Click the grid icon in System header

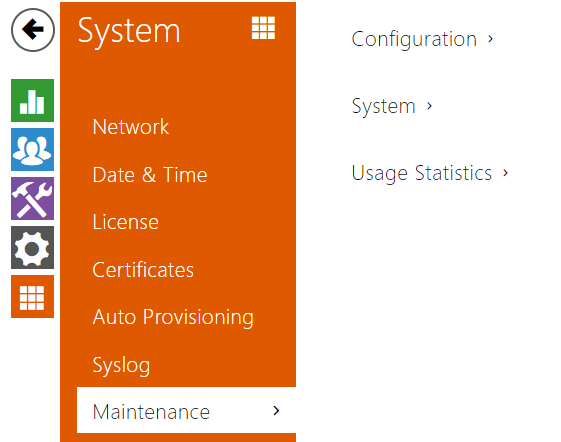(x=263, y=28)
